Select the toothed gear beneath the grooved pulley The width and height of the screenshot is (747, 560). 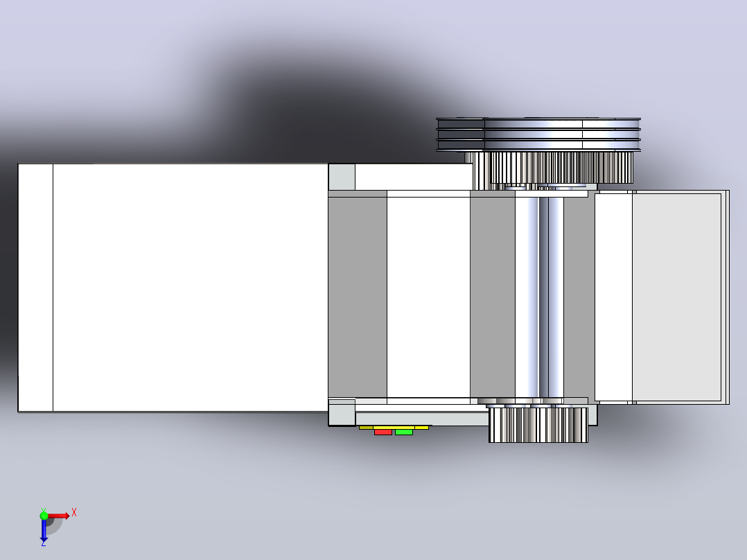[561, 167]
